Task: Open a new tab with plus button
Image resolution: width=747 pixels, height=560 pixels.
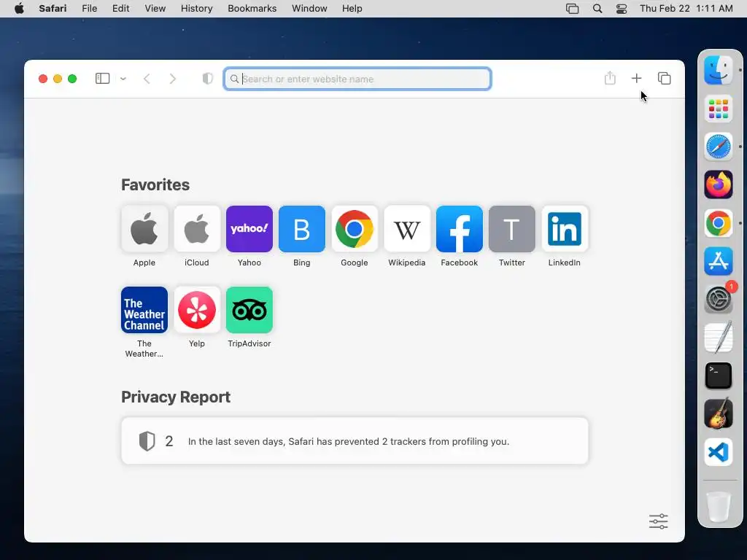Action: click(636, 78)
